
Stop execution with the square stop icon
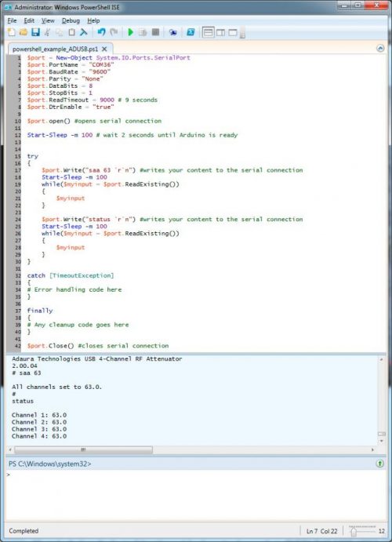[155, 32]
